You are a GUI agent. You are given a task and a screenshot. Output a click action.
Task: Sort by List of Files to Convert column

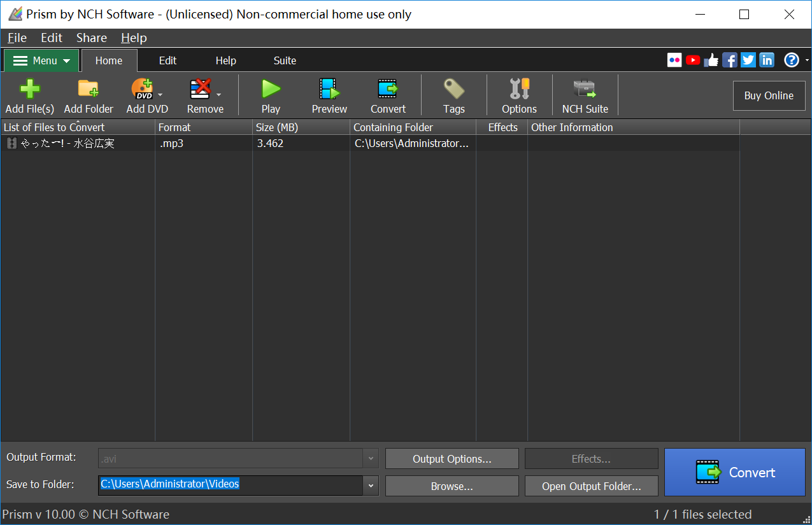(x=78, y=127)
